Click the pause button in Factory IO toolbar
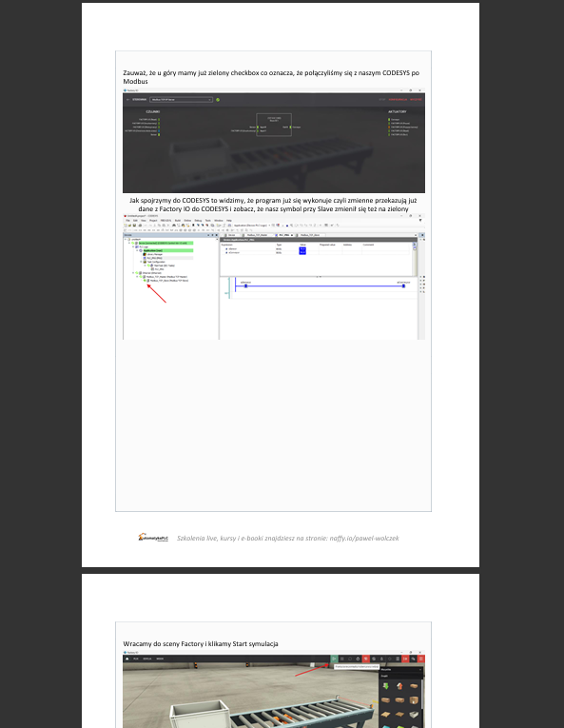Screen dimensions: 564x728 (x=342, y=659)
